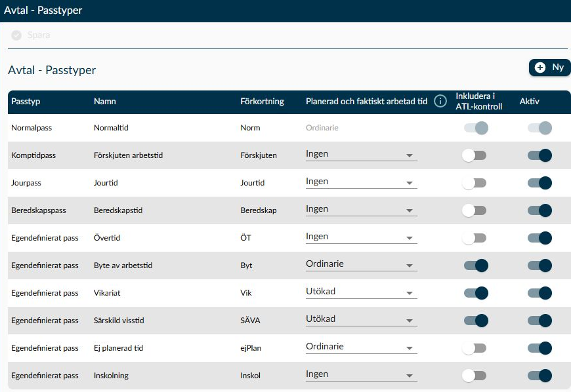Open the Övertid arbetad tid dropdown
Screen dimensions: 571x392
coord(361,237)
